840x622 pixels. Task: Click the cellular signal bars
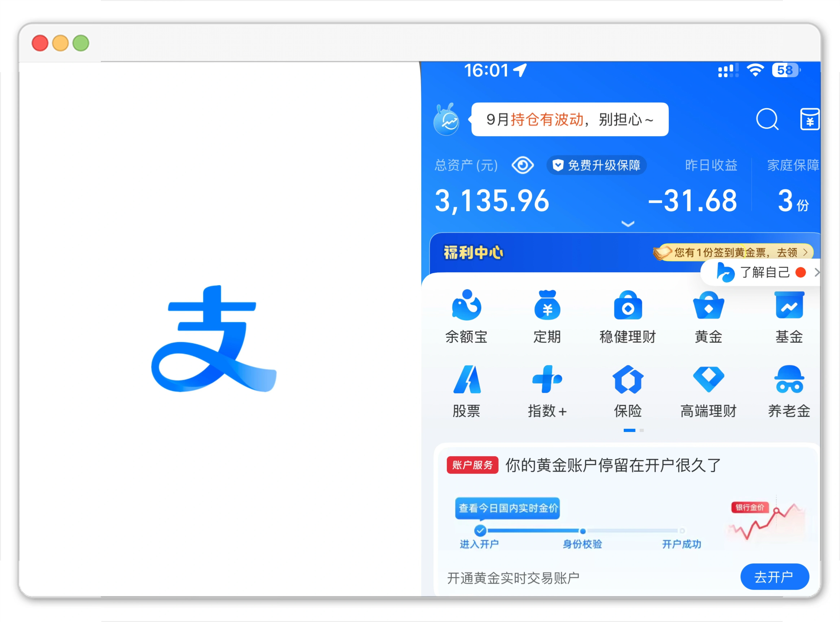(728, 70)
